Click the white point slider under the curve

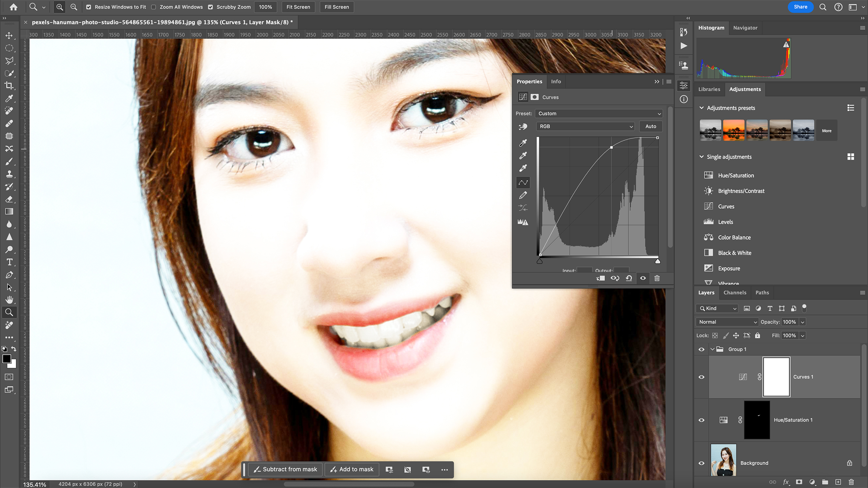657,261
